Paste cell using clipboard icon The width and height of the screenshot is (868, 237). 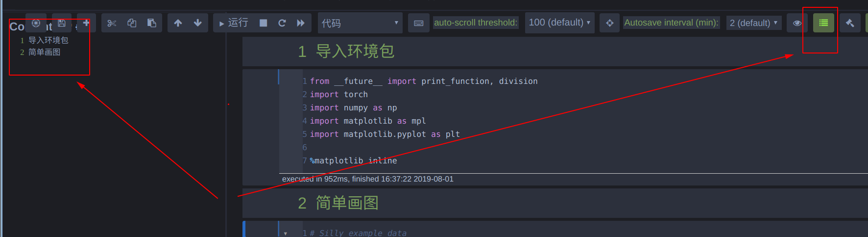tap(152, 23)
